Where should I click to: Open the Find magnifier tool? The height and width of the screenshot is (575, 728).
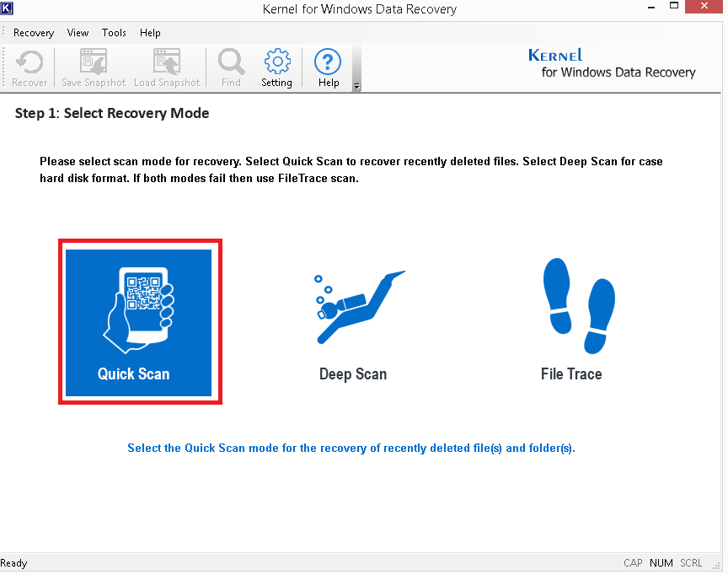(231, 67)
